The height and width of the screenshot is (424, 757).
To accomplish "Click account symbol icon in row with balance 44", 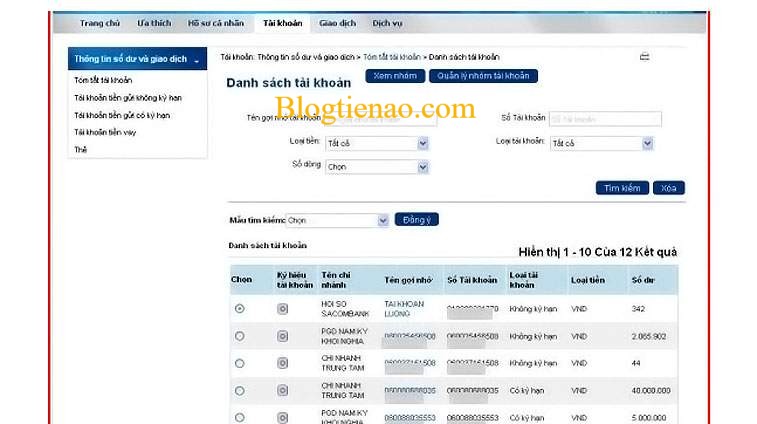I will tap(282, 363).
